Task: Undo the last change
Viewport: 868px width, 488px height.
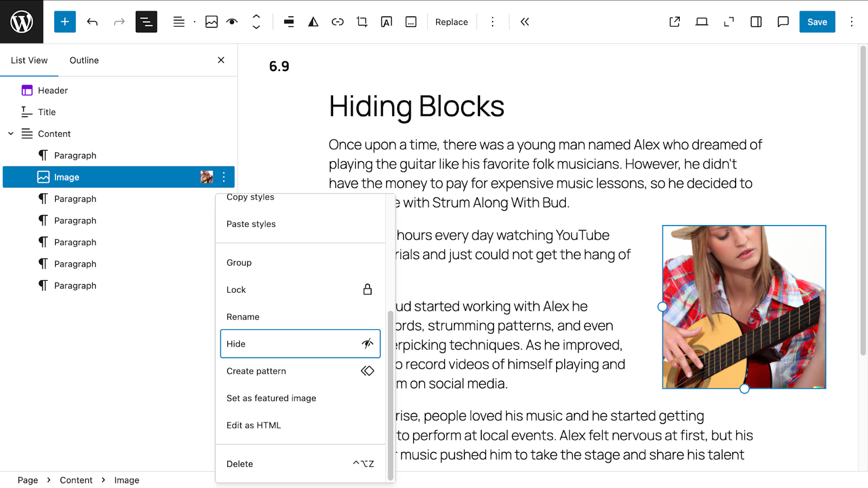Action: (x=92, y=22)
